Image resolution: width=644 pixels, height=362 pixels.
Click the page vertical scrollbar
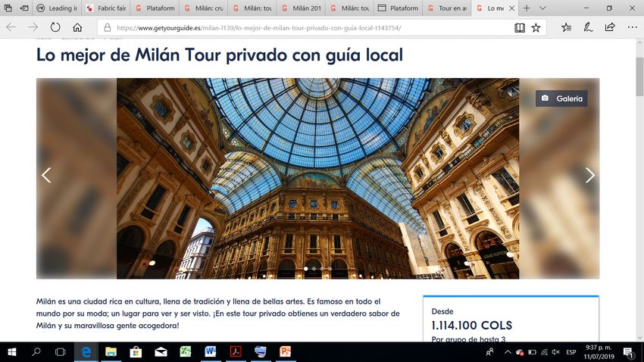tap(639, 189)
